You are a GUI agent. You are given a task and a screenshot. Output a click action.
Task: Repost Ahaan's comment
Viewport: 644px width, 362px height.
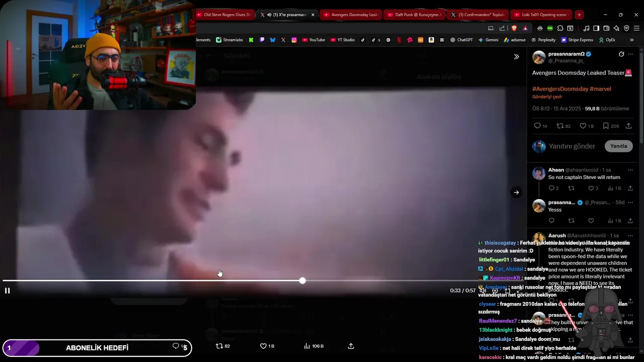point(571,188)
